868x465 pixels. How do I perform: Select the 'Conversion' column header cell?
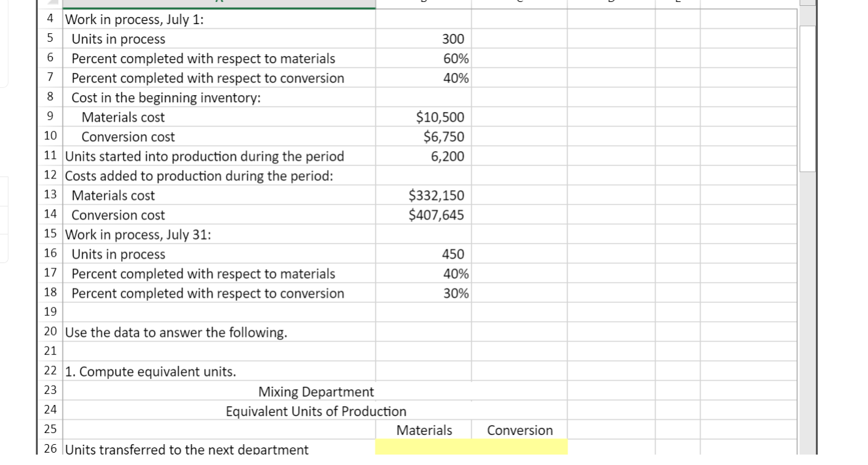pyautogui.click(x=519, y=430)
